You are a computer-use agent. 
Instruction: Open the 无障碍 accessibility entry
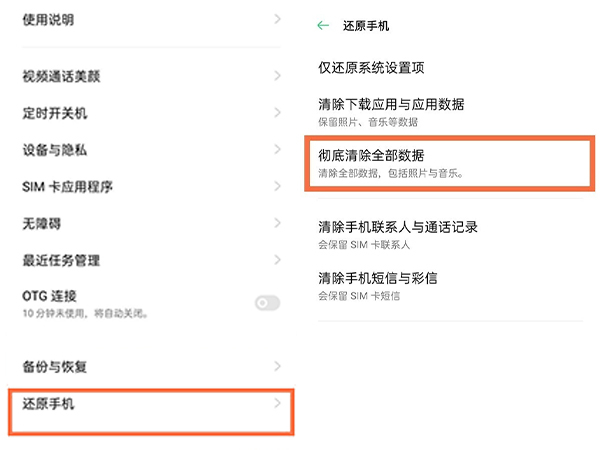(x=42, y=224)
